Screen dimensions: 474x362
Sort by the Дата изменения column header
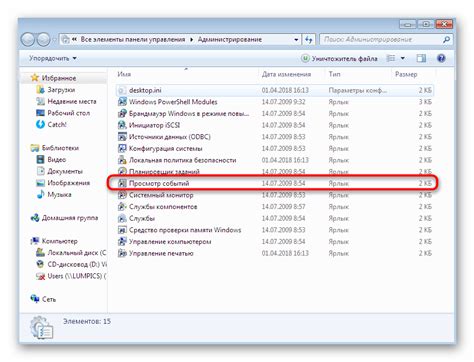tap(286, 74)
